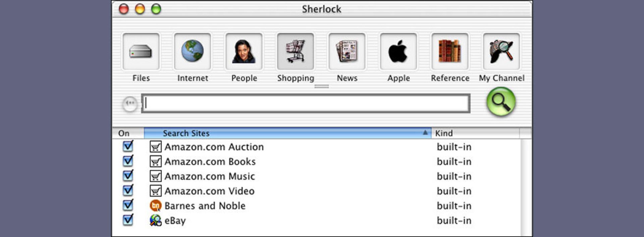Minimize Sherlock with the yellow button
Viewport: 644px width, 237px height.
click(x=140, y=9)
